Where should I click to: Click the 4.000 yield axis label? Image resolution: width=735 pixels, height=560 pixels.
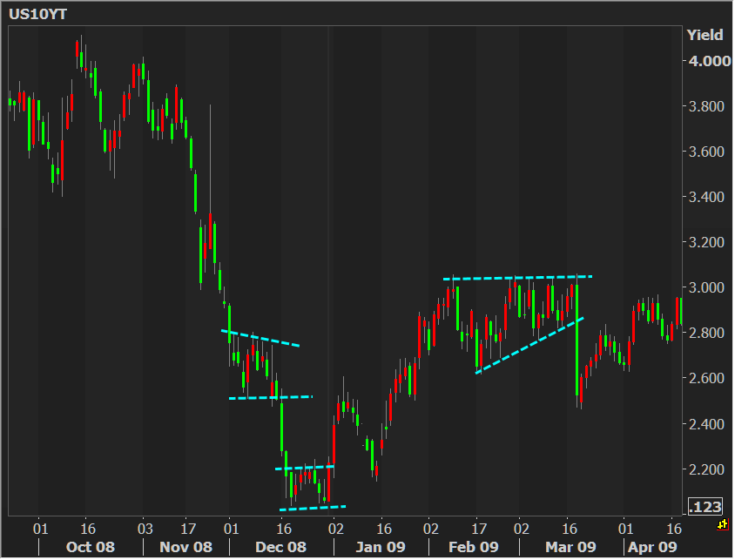[706, 61]
